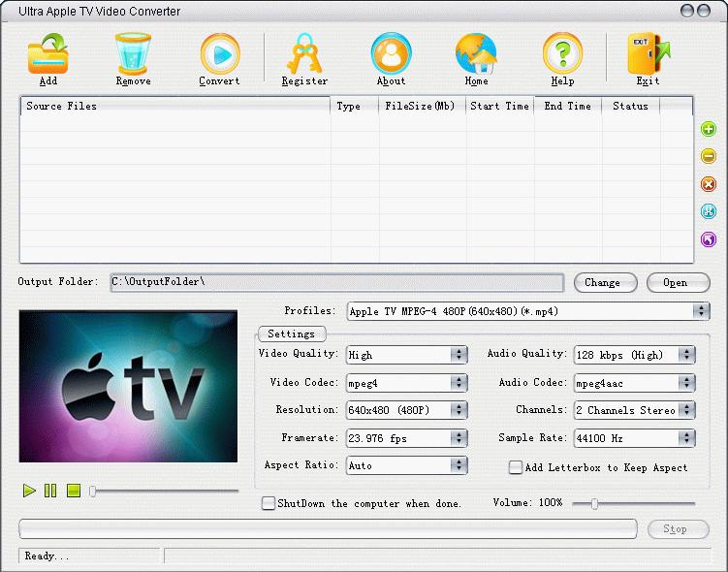Viewport: 728px width, 572px height.
Task: Click the Source Files column header
Action: tap(175, 106)
